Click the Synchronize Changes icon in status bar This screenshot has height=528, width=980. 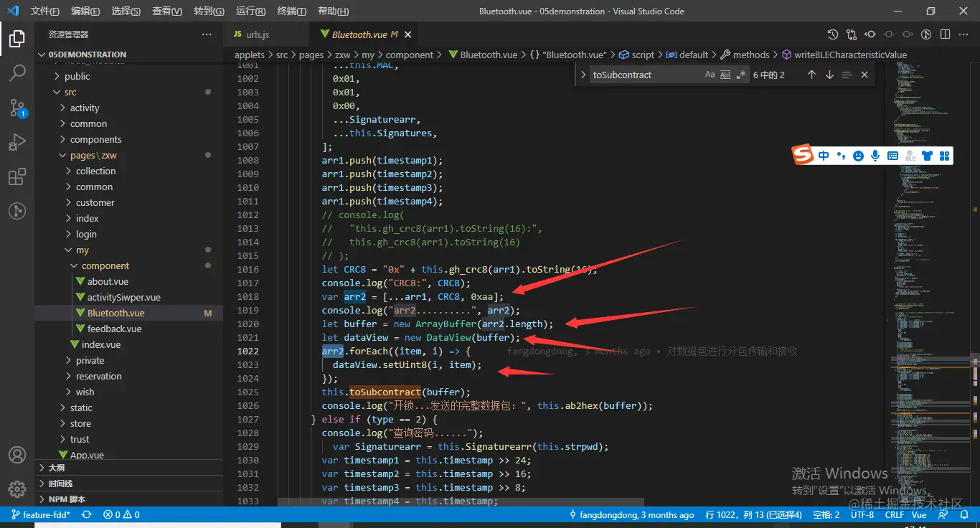click(x=87, y=514)
